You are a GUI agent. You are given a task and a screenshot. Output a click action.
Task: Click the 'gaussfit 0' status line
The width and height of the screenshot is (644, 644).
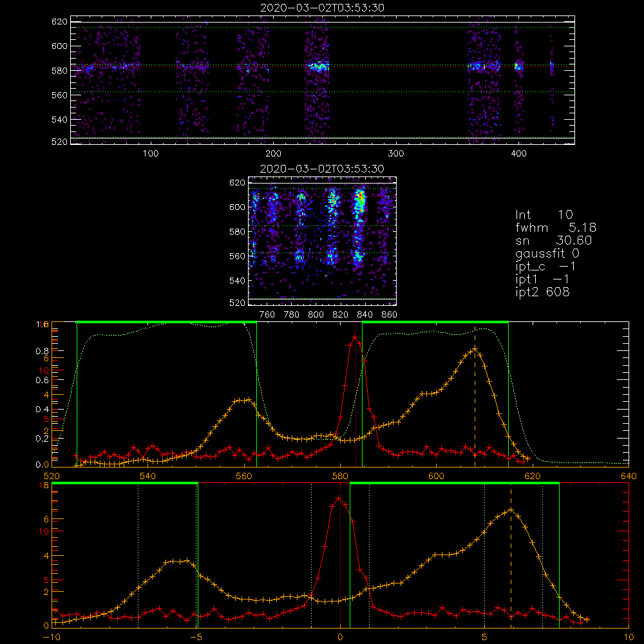coord(547,253)
